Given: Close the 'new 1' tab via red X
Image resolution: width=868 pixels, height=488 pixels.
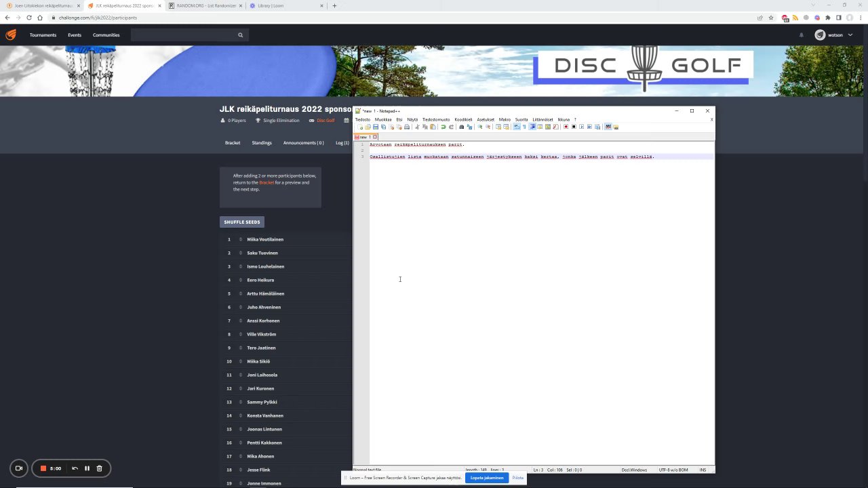Looking at the screenshot, I should pyautogui.click(x=374, y=137).
